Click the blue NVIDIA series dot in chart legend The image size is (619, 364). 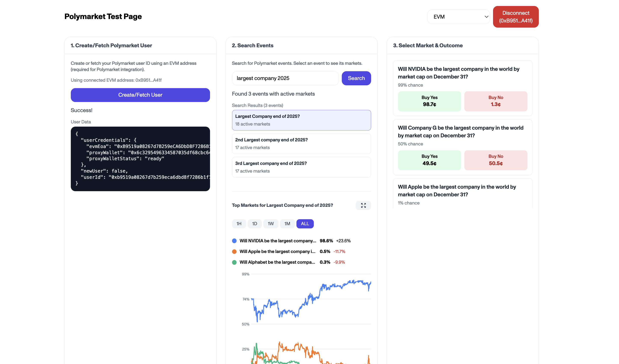pyautogui.click(x=235, y=241)
